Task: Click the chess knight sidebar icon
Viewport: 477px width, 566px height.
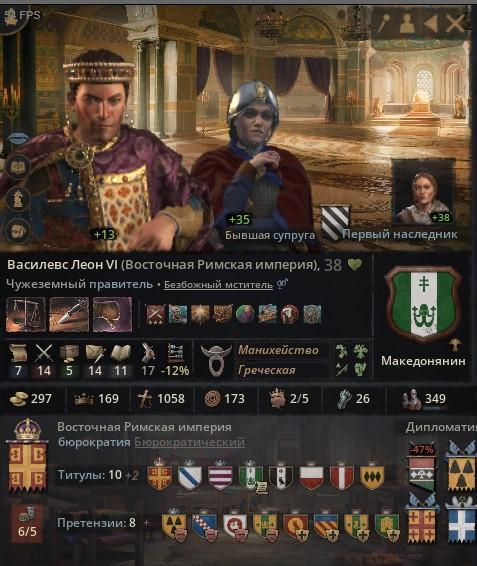Action: pos(18,198)
